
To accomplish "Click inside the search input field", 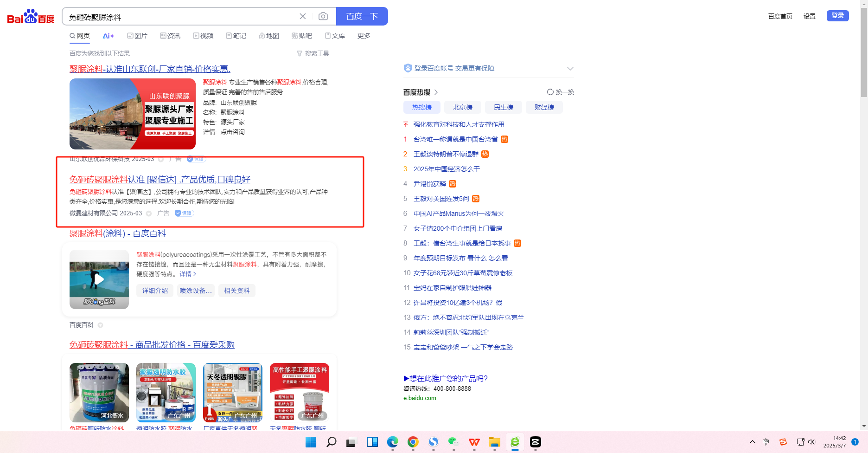I will [181, 17].
